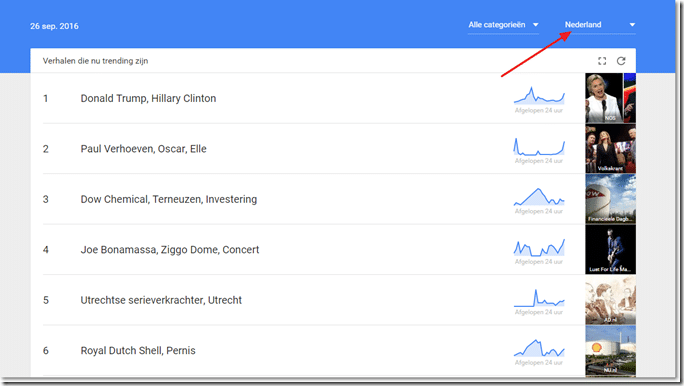Refresh the trending stories list

pyautogui.click(x=621, y=61)
